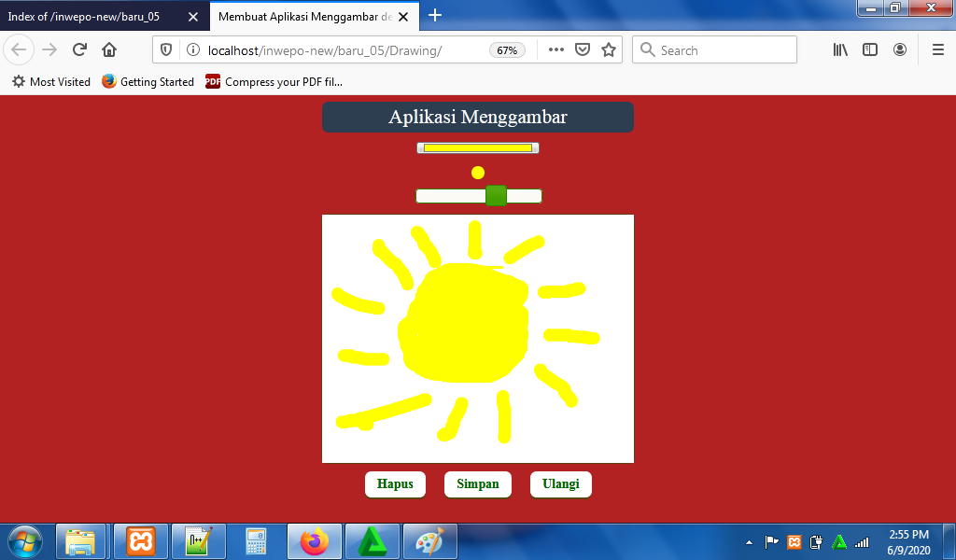Open Getting Started bookmark
956x560 pixels.
pyautogui.click(x=148, y=81)
